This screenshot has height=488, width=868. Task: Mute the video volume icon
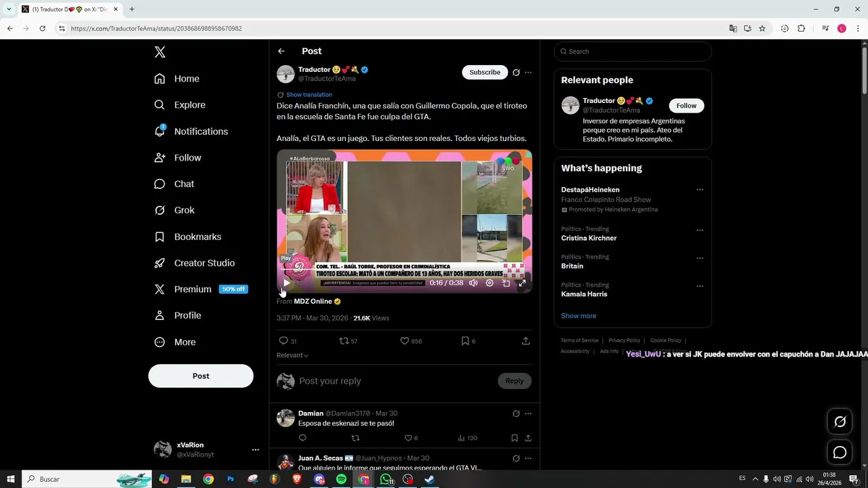[473, 283]
